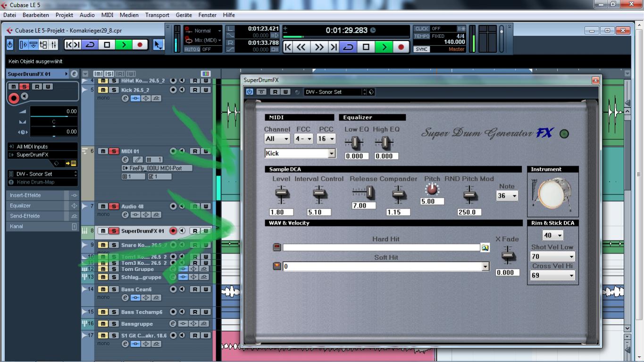
Task: Toggle the TEMPO track button
Action: [x=421, y=36]
